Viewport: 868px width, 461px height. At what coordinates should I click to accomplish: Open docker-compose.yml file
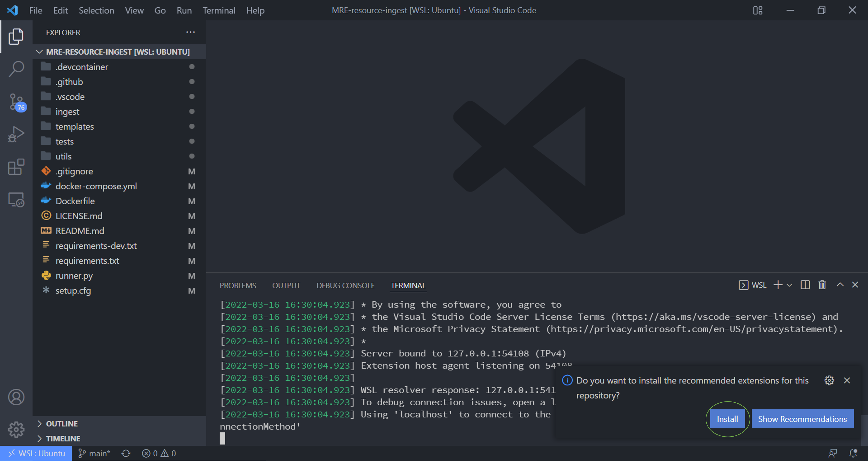(119, 186)
